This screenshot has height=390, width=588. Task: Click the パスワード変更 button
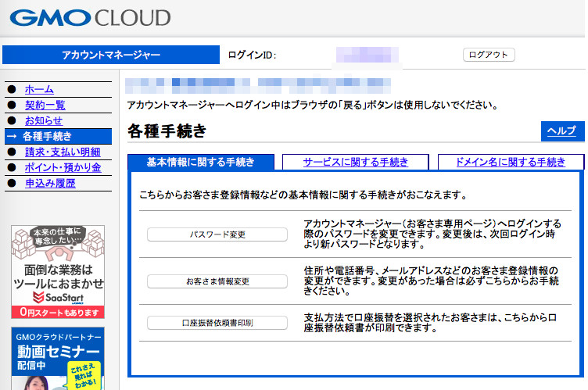point(217,234)
